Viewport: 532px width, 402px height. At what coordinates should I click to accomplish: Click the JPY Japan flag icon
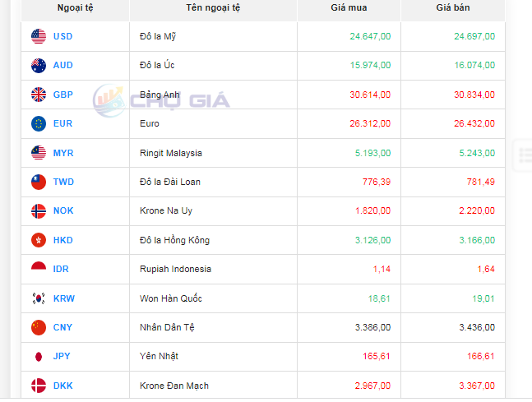click(39, 356)
